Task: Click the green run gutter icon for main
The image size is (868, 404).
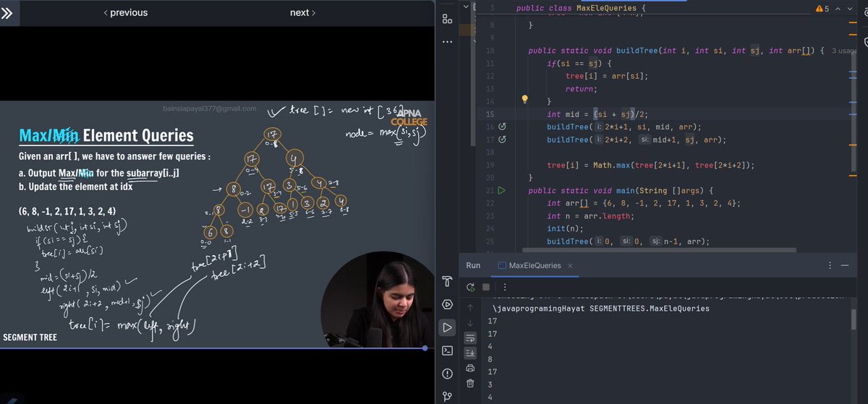Action: [x=502, y=191]
